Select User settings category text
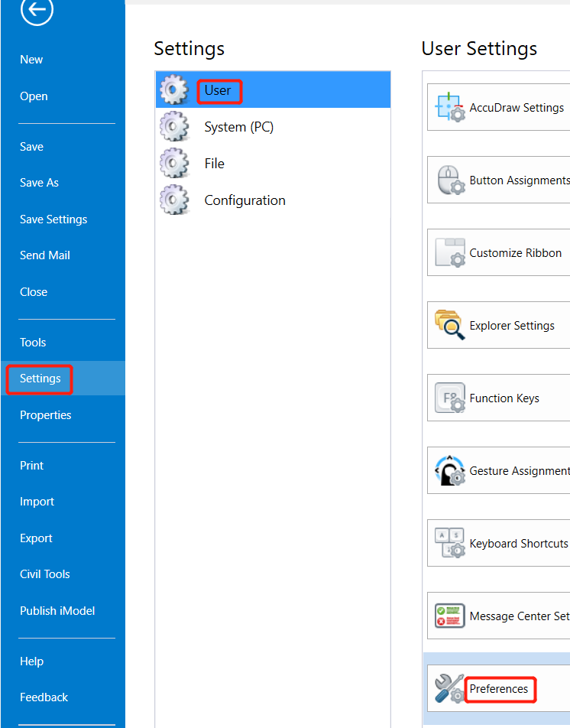The height and width of the screenshot is (728, 570). [218, 90]
